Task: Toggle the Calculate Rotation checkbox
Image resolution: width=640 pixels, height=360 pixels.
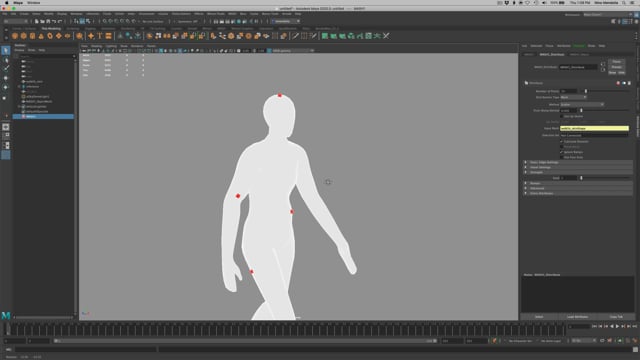Action: point(562,142)
